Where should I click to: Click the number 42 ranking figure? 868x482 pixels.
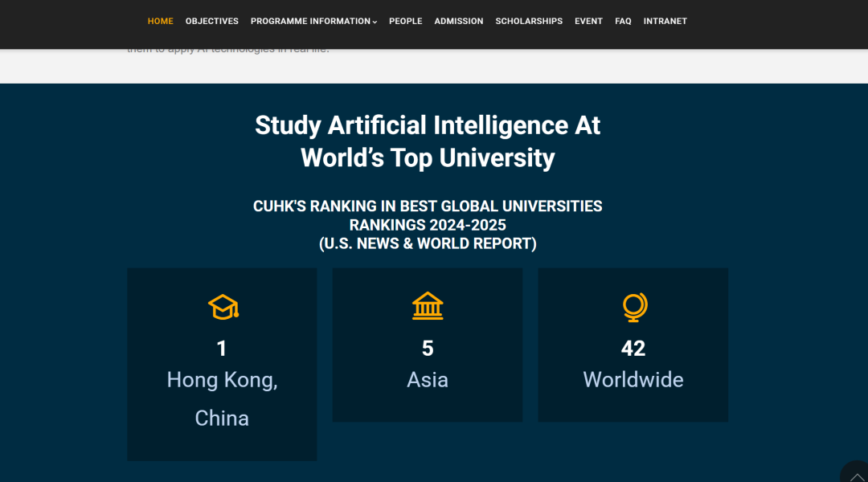click(x=633, y=348)
